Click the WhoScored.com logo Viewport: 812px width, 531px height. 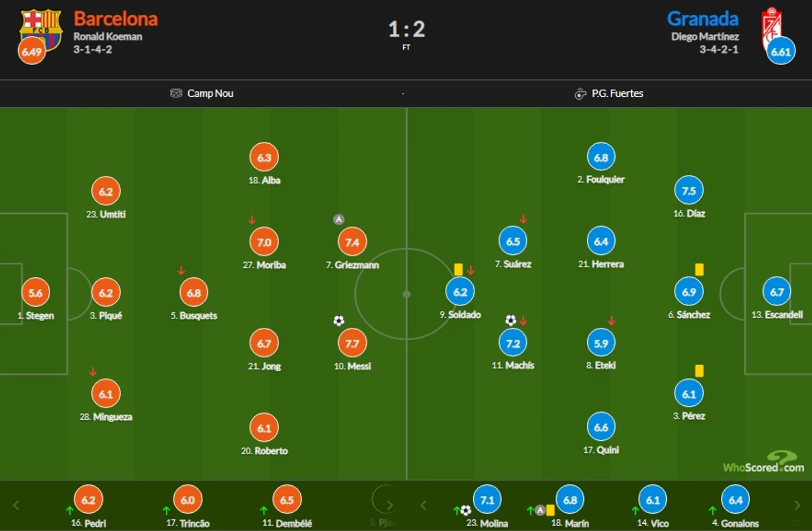(764, 463)
